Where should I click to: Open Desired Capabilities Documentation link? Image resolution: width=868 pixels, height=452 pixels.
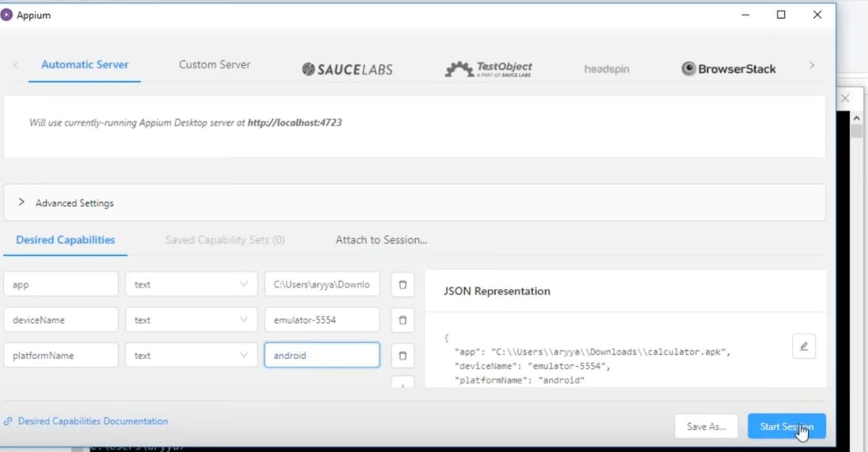pos(93,421)
